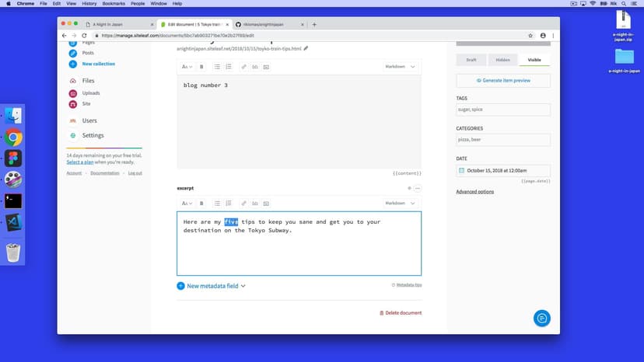
Task: Click the Uploads icon in sidebar
Action: click(73, 93)
